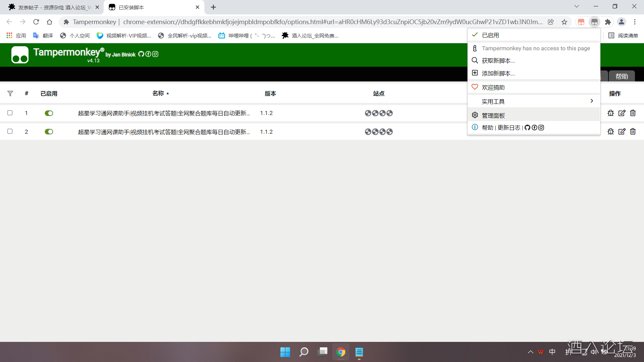Delete script 2 with the trash icon
The image size is (644, 362).
tap(633, 131)
